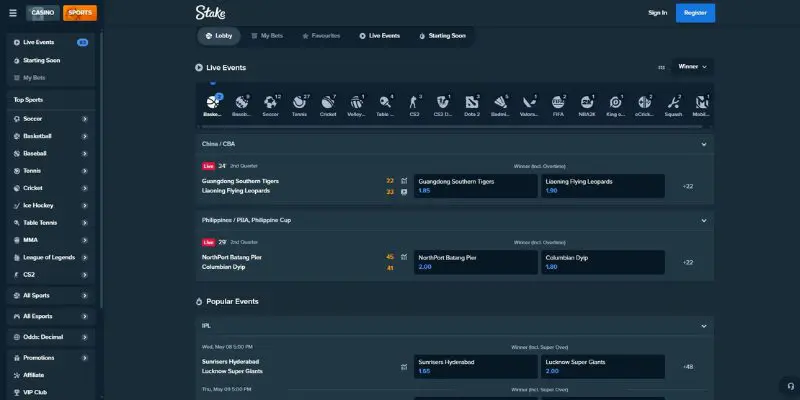Click the FIFA icon in live sports carousel
The image size is (800, 400).
[x=559, y=102]
